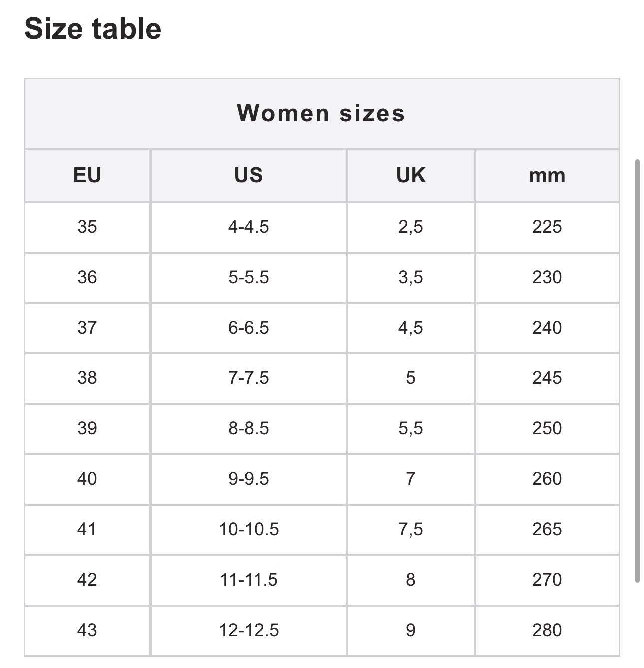Select UK size 4,5 cell

(x=411, y=328)
